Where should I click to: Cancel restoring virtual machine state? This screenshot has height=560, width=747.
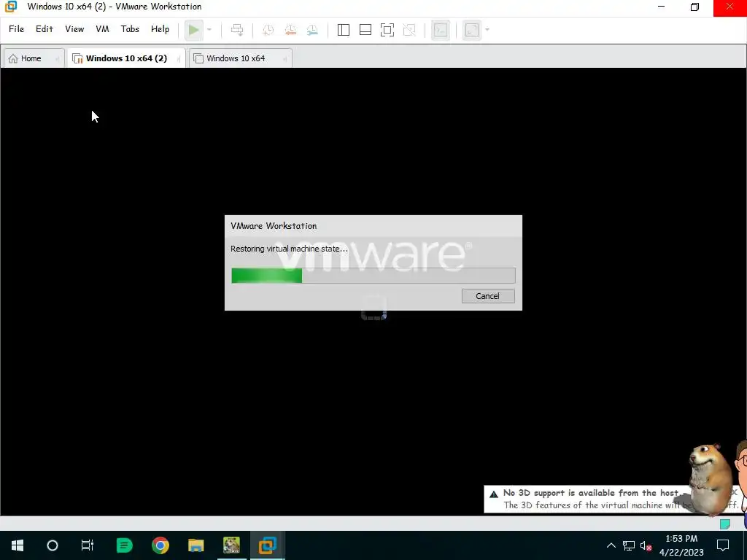tap(488, 296)
